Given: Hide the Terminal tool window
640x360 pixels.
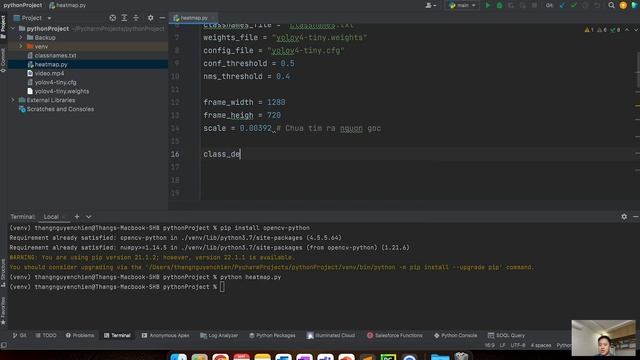Looking at the screenshot, I should [636, 217].
